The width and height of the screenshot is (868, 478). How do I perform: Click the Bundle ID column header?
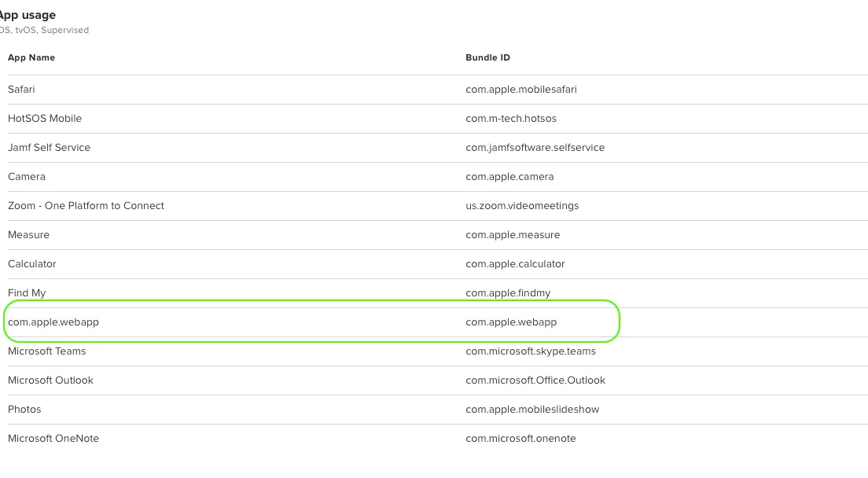pos(487,57)
